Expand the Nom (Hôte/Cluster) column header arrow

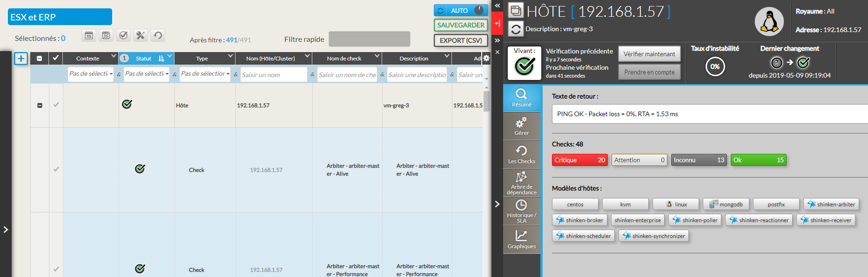(307, 56)
